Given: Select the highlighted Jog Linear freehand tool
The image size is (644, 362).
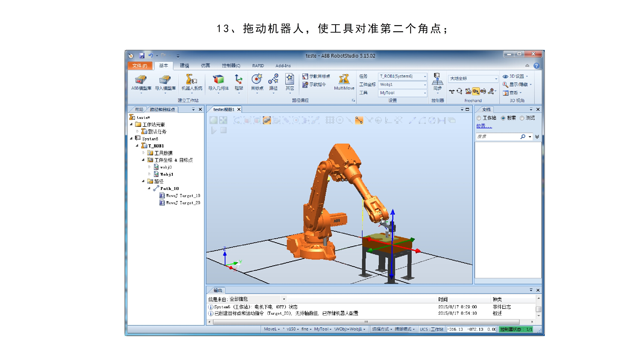Looking at the screenshot, I should coord(476,91).
